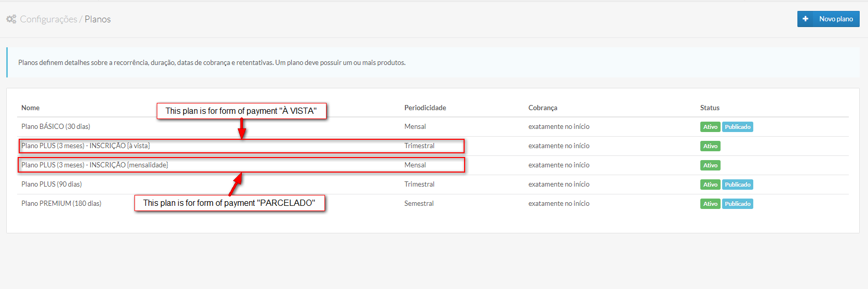Open Plano BÁSICO (30 dias)

[x=56, y=127]
